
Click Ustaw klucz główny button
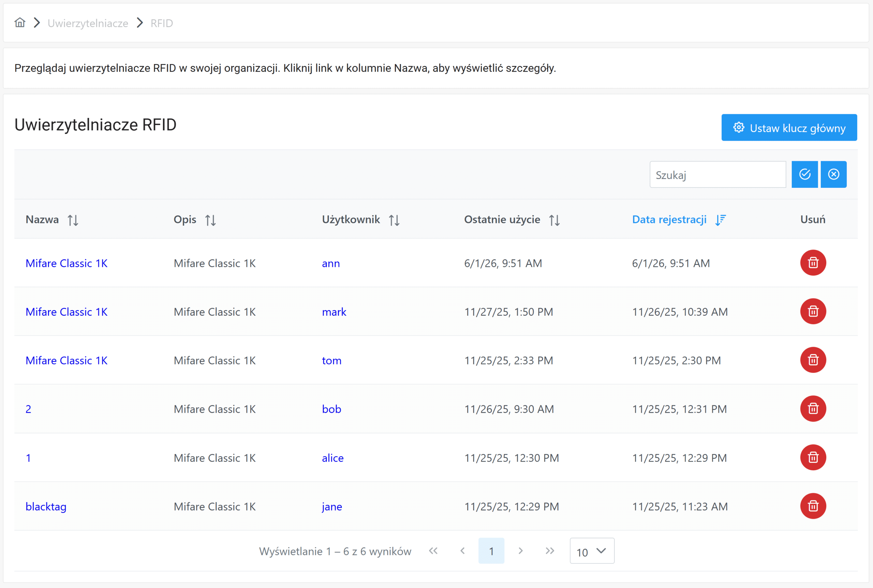click(x=789, y=127)
